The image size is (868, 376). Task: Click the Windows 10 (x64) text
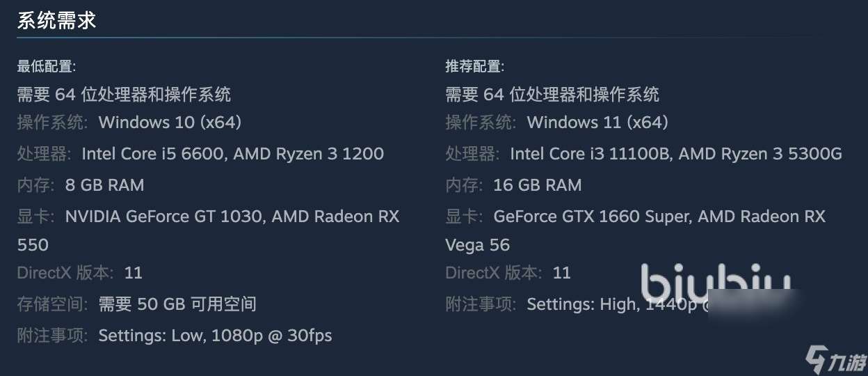pyautogui.click(x=170, y=123)
